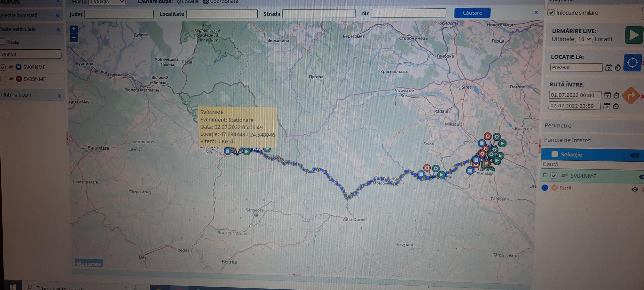Toggle Rută visibility with the eye icon
This screenshot has width=644, height=290.
(635, 189)
